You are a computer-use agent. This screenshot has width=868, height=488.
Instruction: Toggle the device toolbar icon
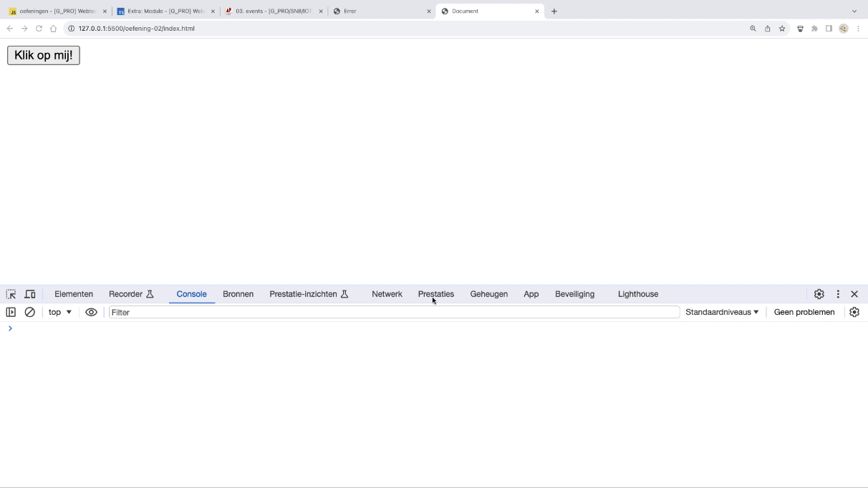(30, 294)
